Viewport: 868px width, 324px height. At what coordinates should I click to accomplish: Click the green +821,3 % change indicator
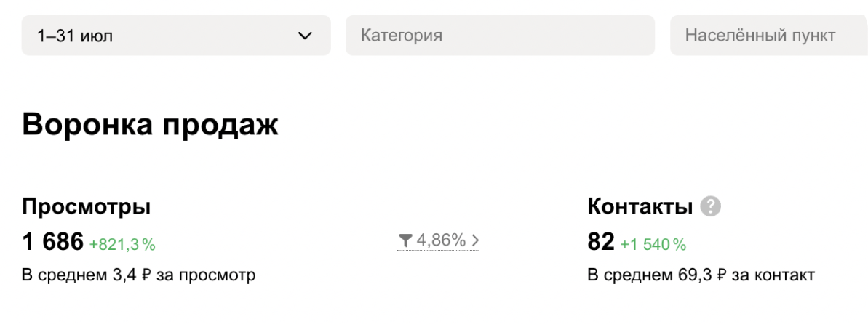122,245
